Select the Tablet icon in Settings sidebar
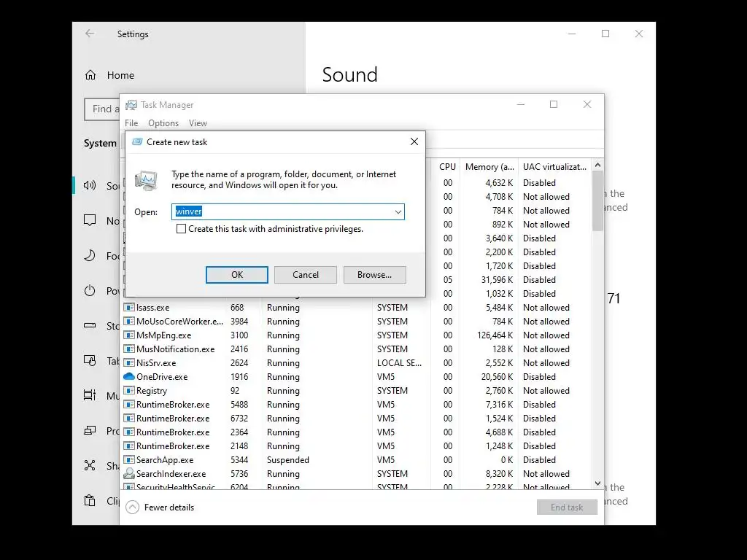The image size is (747, 560). pos(90,360)
